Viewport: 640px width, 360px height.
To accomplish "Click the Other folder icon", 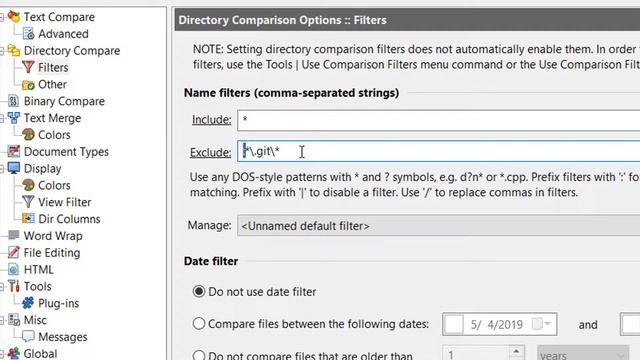I will 28,84.
